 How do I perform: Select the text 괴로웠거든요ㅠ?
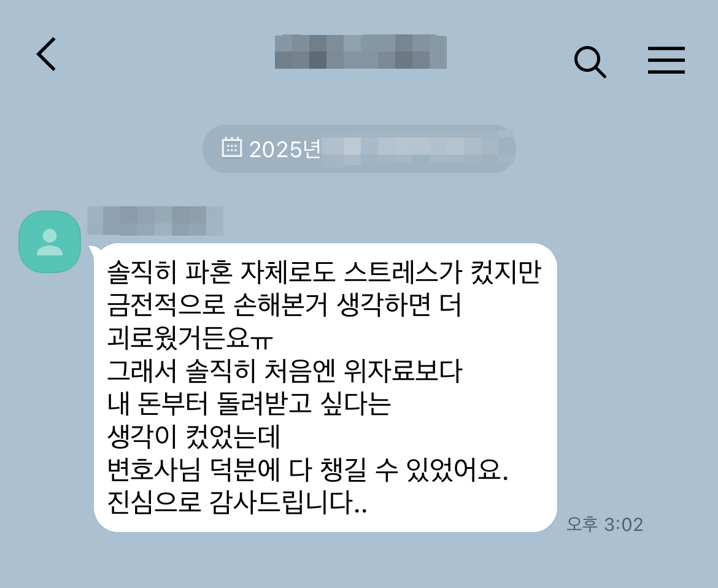[190, 338]
